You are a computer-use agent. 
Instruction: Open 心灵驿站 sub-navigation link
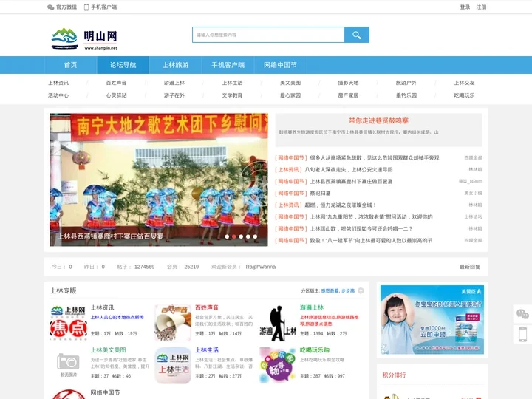click(x=117, y=95)
